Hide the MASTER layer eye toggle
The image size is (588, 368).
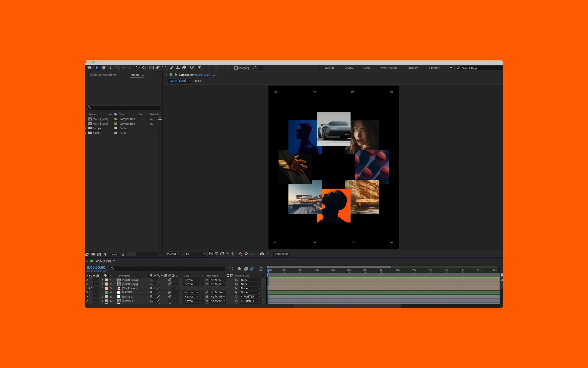point(86,292)
